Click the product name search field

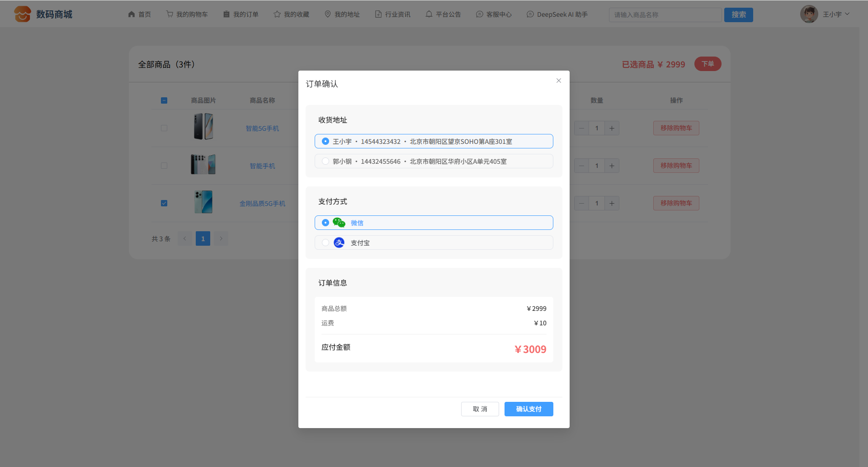click(665, 15)
